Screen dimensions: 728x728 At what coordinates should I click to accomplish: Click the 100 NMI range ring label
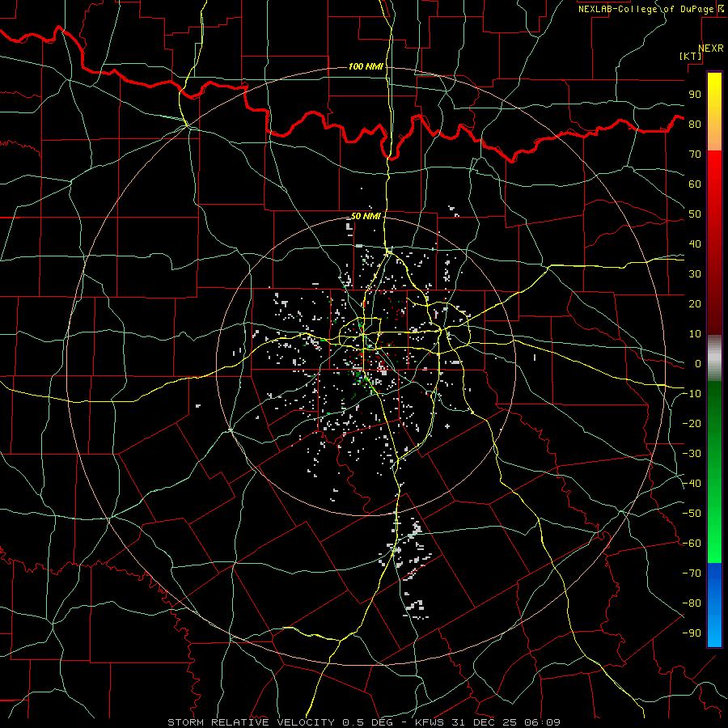coord(366,66)
